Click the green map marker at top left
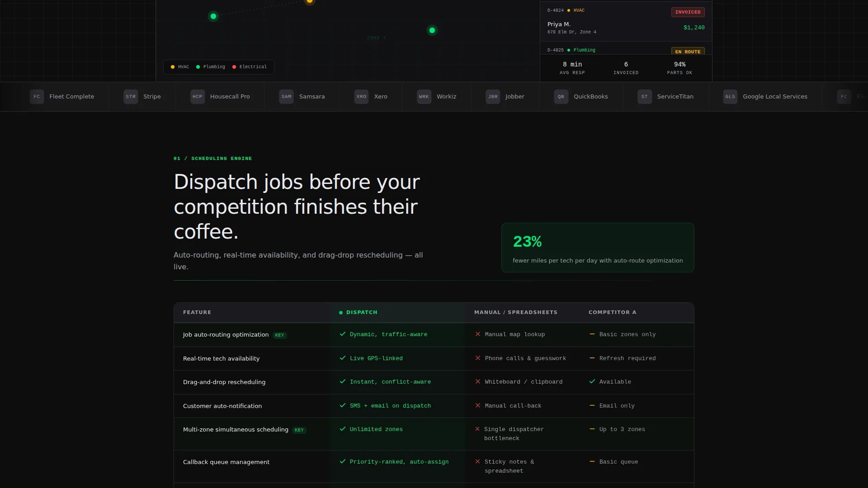 pos(213,16)
